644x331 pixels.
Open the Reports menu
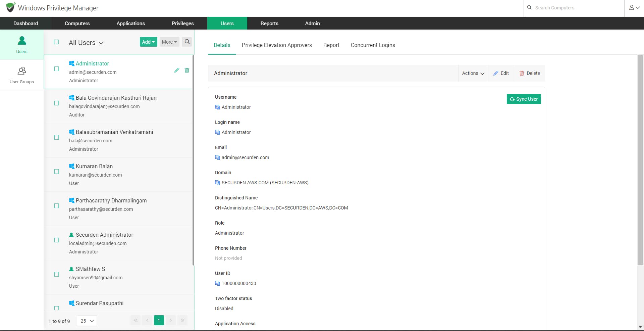coord(269,23)
